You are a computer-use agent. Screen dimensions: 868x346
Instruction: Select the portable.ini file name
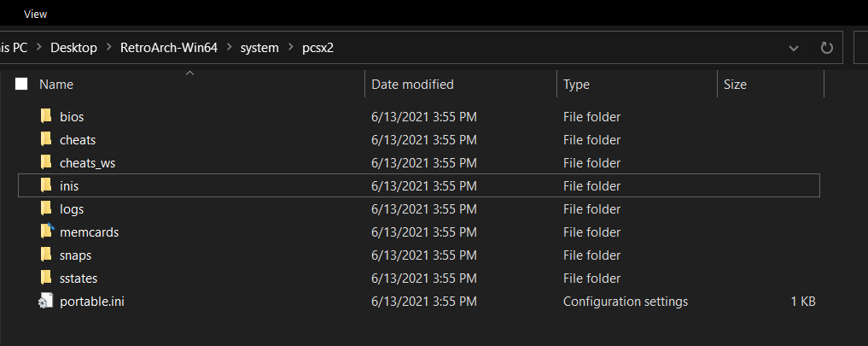pyautogui.click(x=92, y=302)
